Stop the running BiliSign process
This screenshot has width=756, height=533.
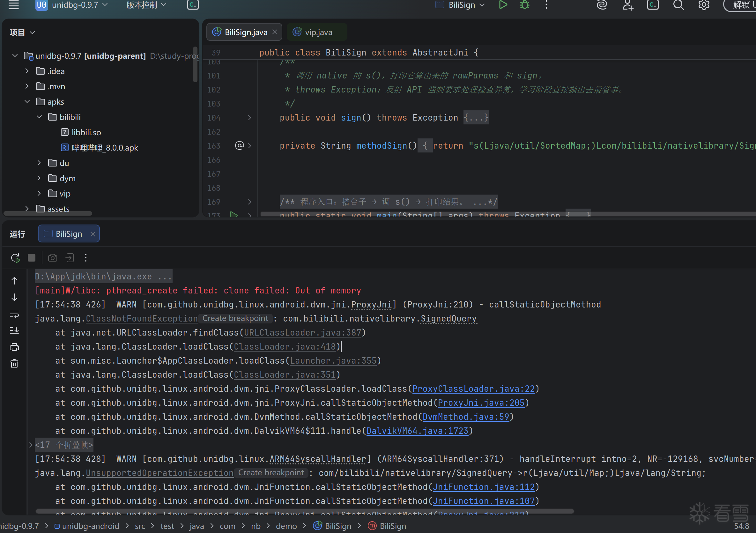(32, 258)
